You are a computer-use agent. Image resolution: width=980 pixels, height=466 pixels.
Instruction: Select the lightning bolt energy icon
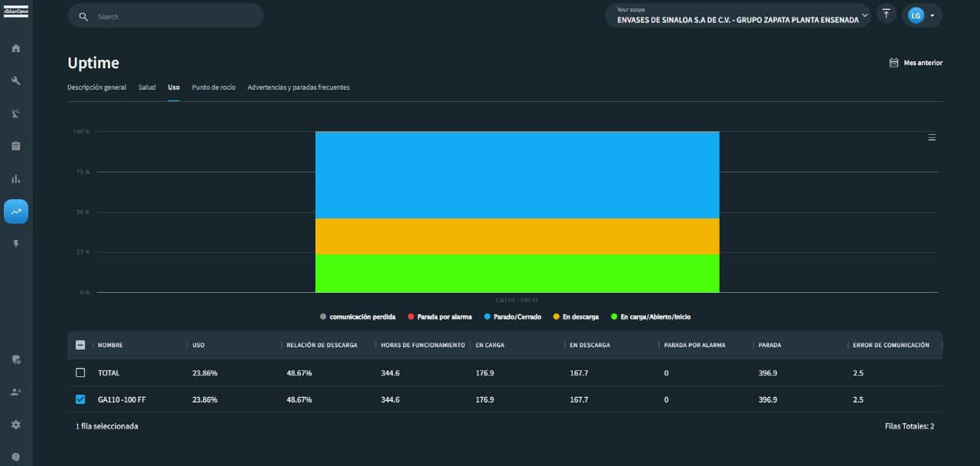pyautogui.click(x=16, y=244)
